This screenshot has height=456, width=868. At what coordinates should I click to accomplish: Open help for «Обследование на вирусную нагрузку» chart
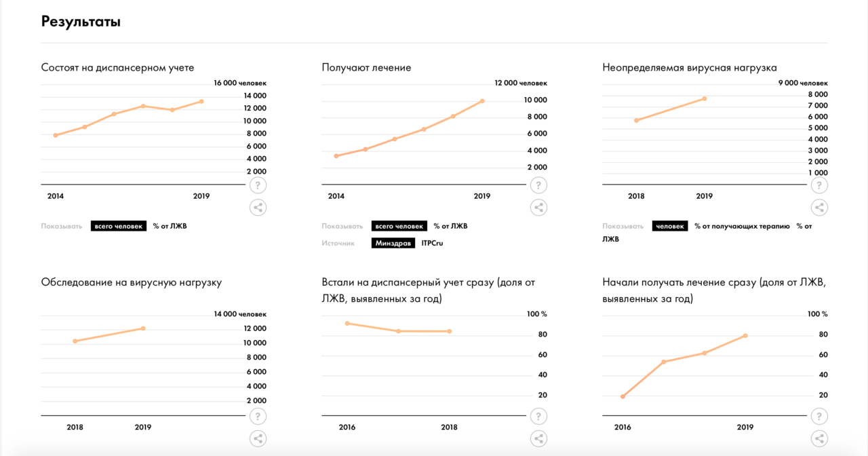pyautogui.click(x=258, y=417)
